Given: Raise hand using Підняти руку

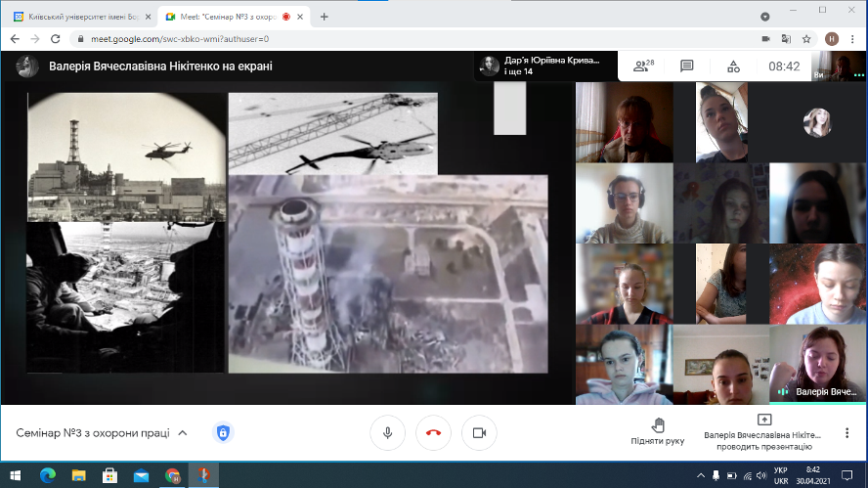Looking at the screenshot, I should coord(657,431).
